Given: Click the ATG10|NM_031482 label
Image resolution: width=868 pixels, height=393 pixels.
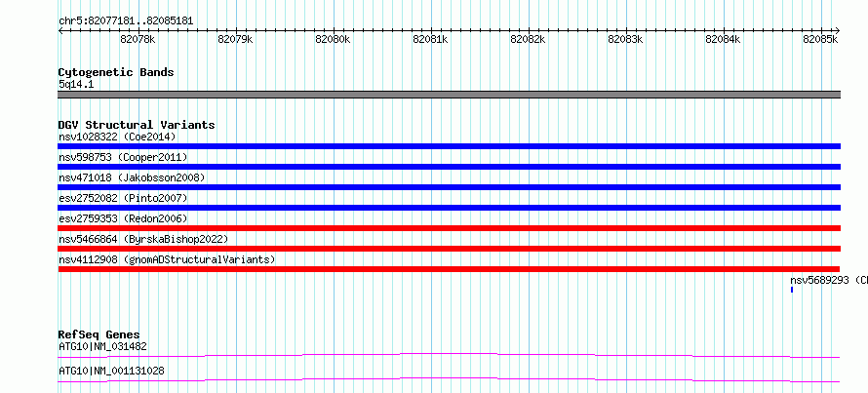Looking at the screenshot, I should click(x=102, y=346).
